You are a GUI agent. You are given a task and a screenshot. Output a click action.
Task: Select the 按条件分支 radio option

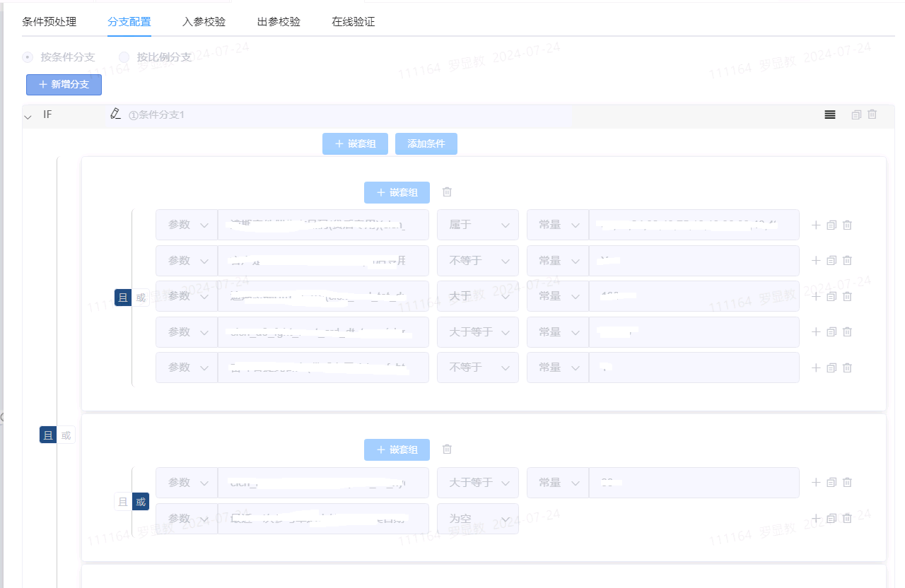pyautogui.click(x=28, y=57)
